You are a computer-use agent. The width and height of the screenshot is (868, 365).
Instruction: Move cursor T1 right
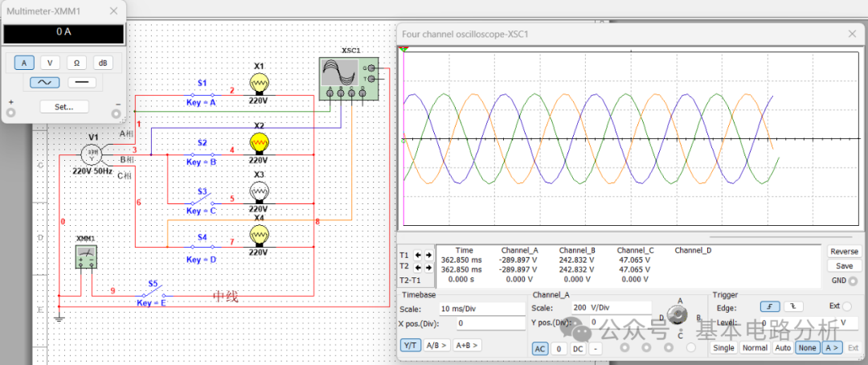pyautogui.click(x=428, y=256)
